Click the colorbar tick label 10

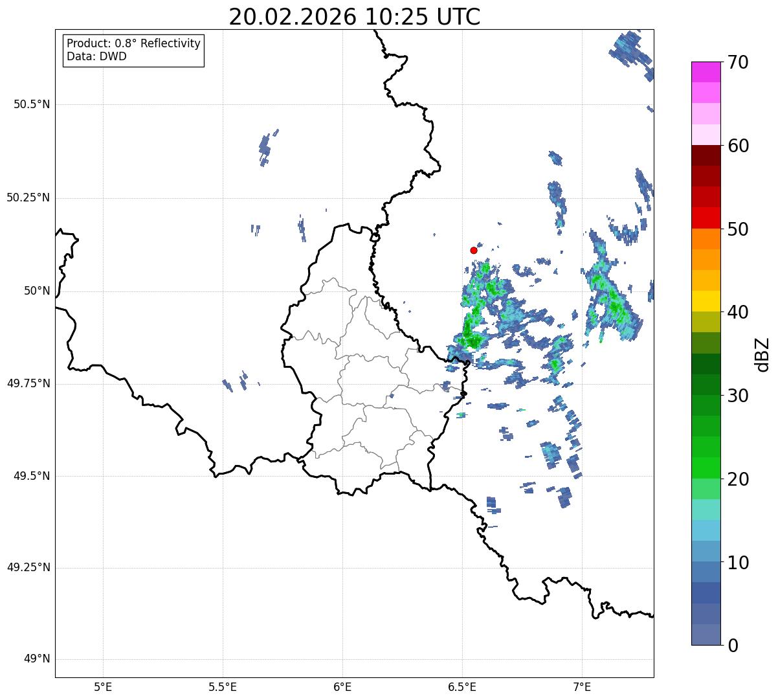tap(738, 563)
